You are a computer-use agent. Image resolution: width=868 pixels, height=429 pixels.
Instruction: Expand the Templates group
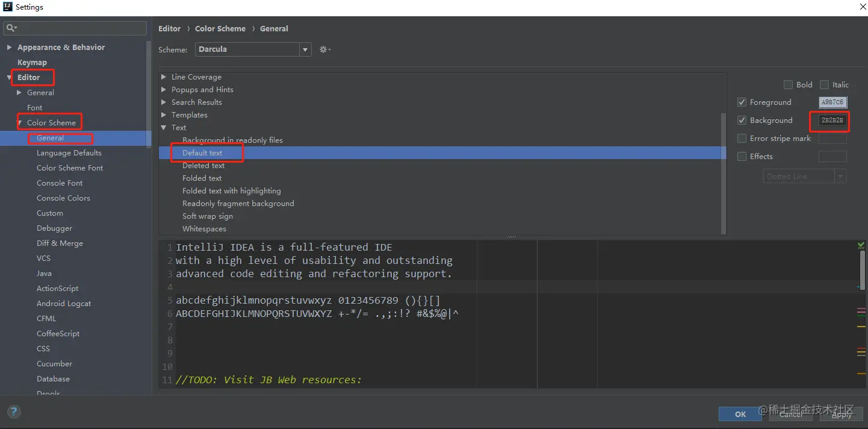click(x=164, y=115)
